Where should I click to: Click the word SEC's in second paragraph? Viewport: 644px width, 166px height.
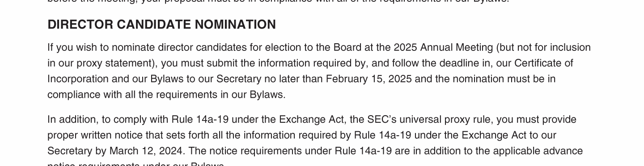(378, 120)
